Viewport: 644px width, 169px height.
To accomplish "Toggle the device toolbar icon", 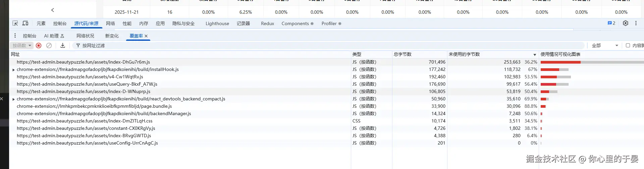I will [x=25, y=23].
